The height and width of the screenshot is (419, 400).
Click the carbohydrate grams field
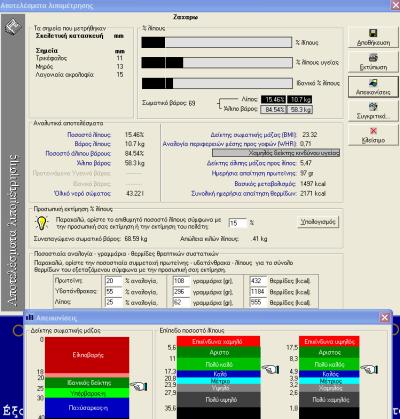click(x=181, y=292)
